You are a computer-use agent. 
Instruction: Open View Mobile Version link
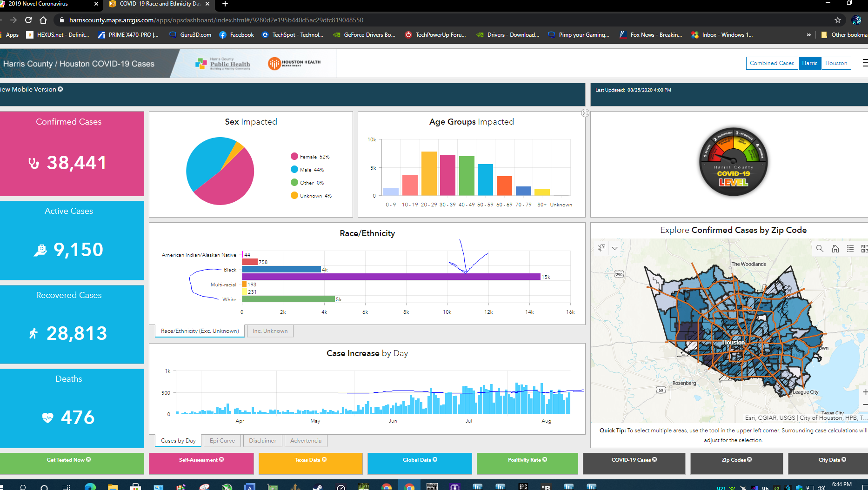click(x=31, y=89)
